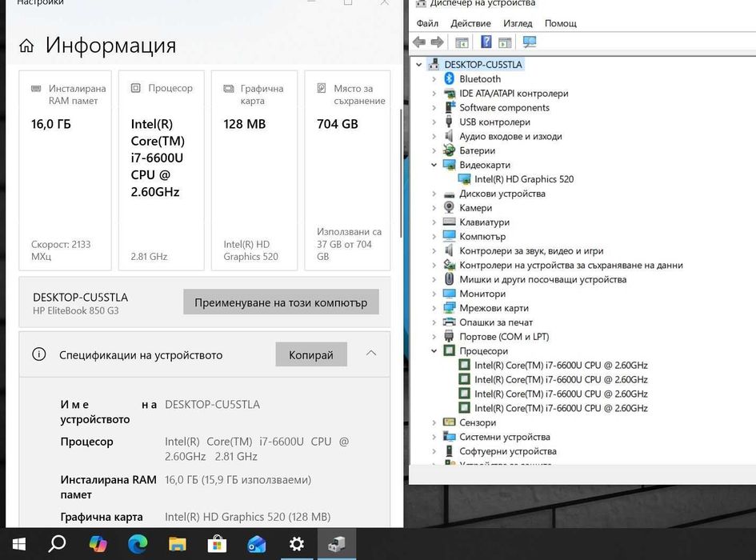This screenshot has height=560, width=756.
Task: Expand the Мрежови карти category
Action: 434,308
